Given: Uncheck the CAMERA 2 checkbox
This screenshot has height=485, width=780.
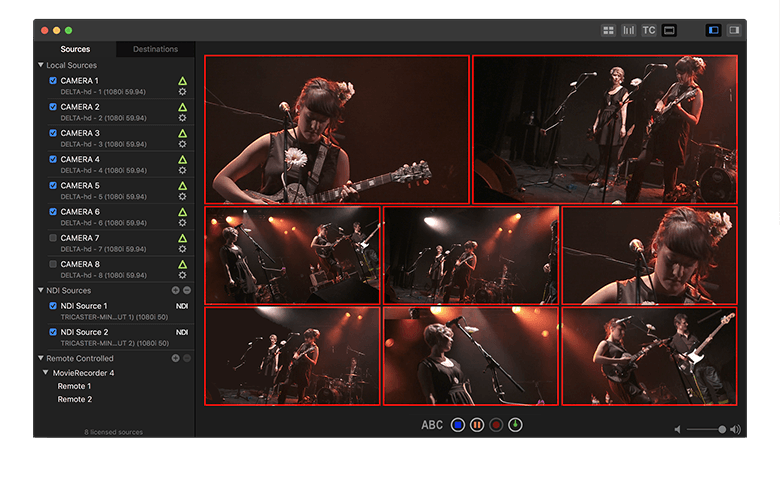Looking at the screenshot, I should click(53, 106).
